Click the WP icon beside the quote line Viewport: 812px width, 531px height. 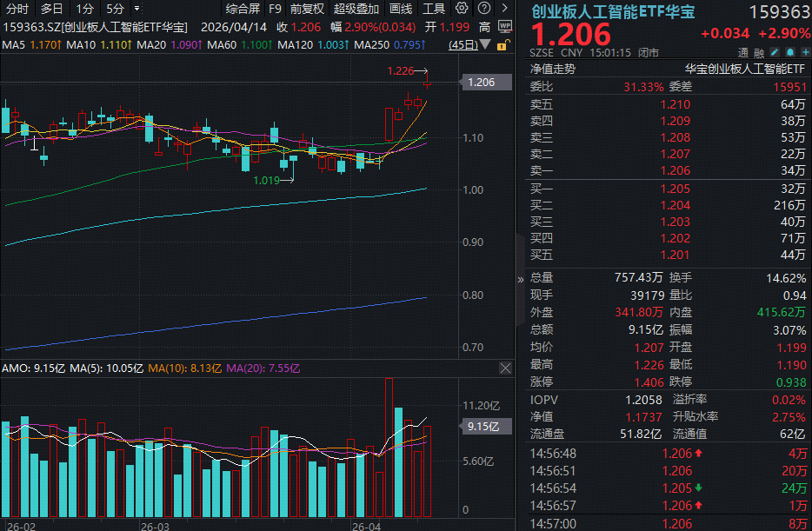[504, 27]
